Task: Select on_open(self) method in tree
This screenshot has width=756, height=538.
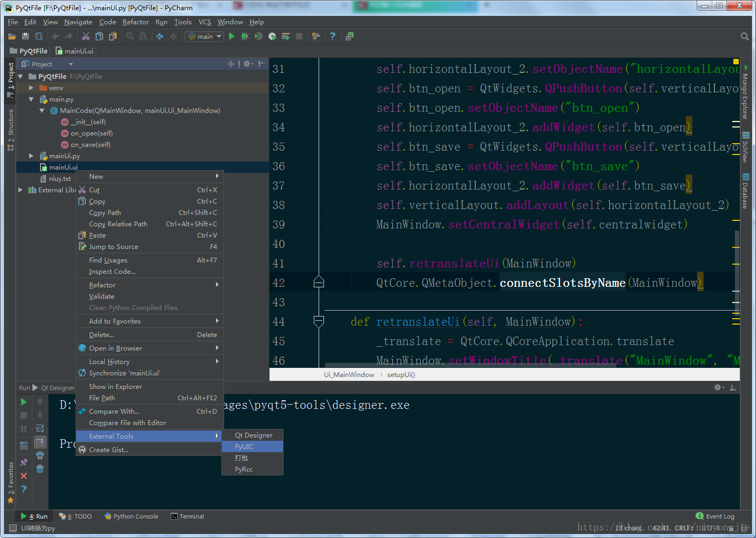Action: click(x=91, y=133)
